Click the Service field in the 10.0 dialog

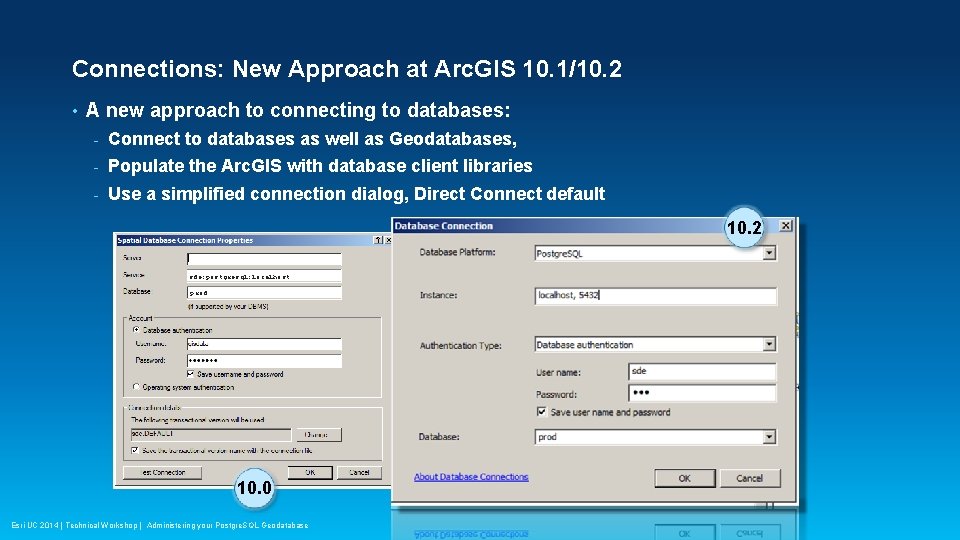[x=264, y=276]
